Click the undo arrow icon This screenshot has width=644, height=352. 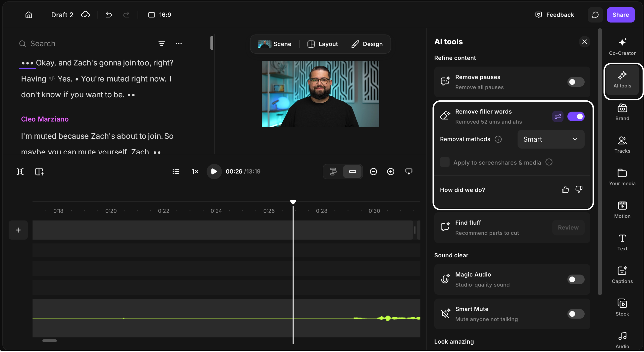click(109, 15)
